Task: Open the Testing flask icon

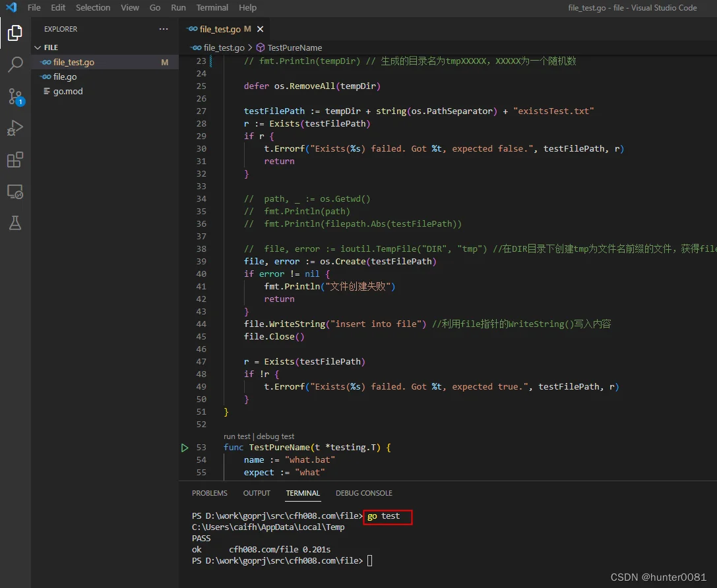Action: [15, 223]
